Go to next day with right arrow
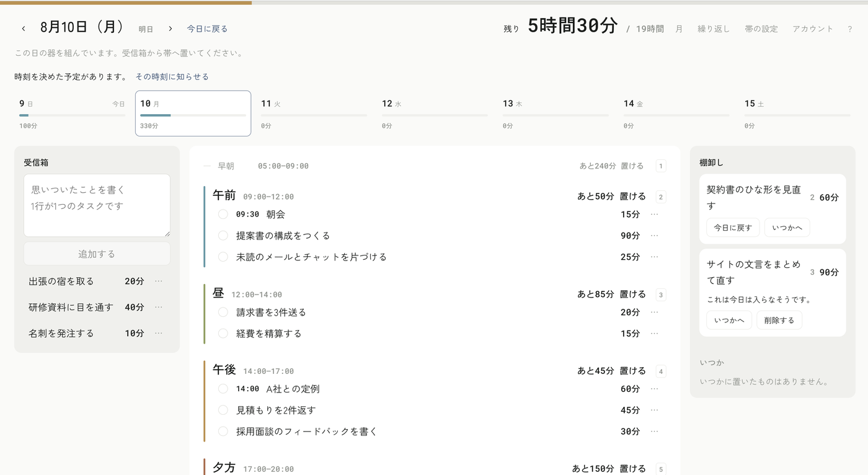Image resolution: width=868 pixels, height=475 pixels. pyautogui.click(x=170, y=29)
